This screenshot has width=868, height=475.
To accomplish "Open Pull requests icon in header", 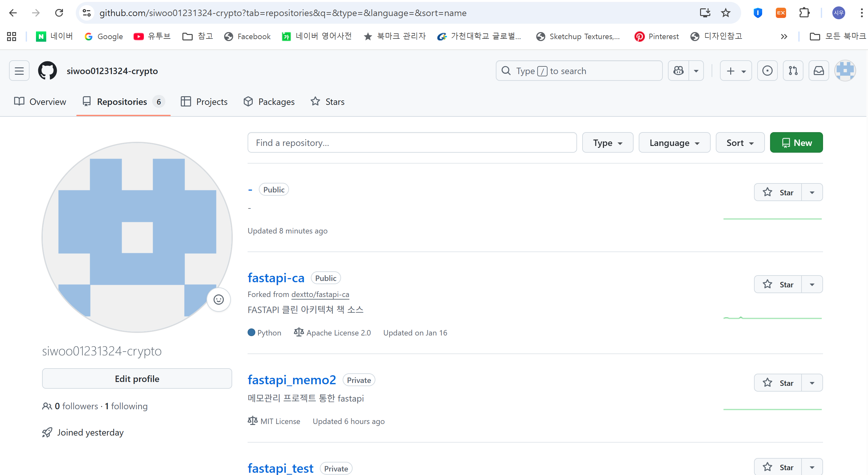I will pos(793,71).
